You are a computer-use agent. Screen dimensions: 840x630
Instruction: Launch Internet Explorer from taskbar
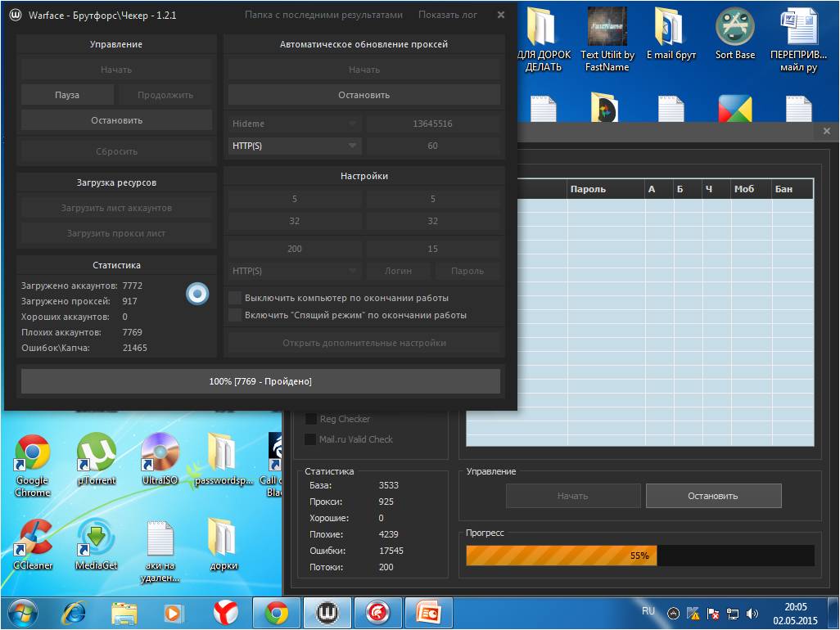click(x=74, y=613)
